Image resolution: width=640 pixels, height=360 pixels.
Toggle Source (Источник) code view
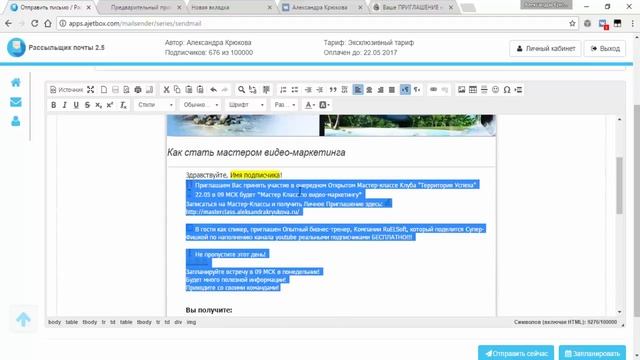[x=67, y=90]
